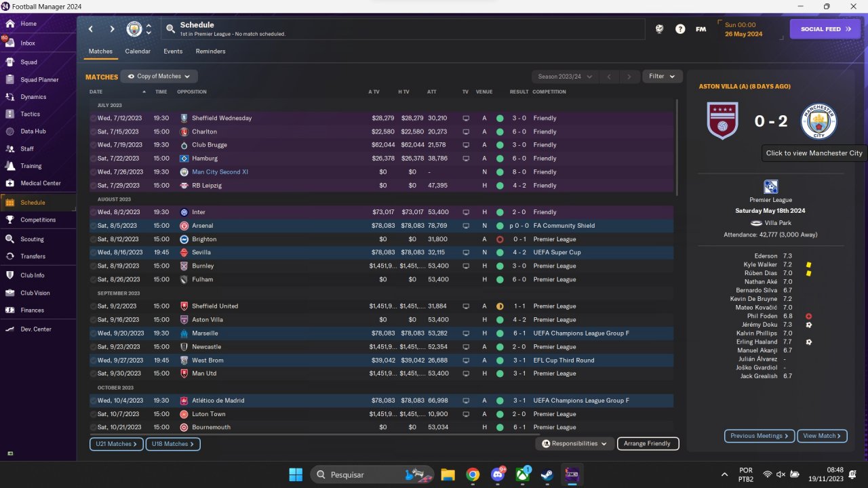Select the Transfers arrows icon
The height and width of the screenshot is (488, 868).
(9, 256)
